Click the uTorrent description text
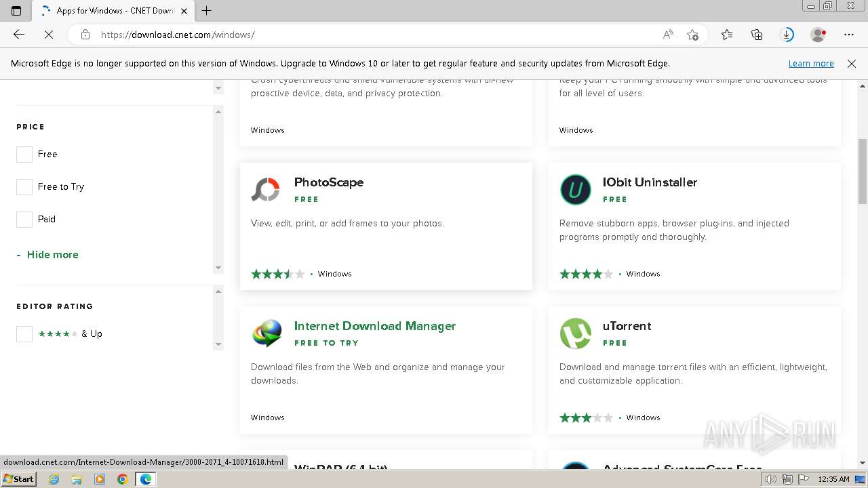The image size is (868, 488). tap(693, 373)
